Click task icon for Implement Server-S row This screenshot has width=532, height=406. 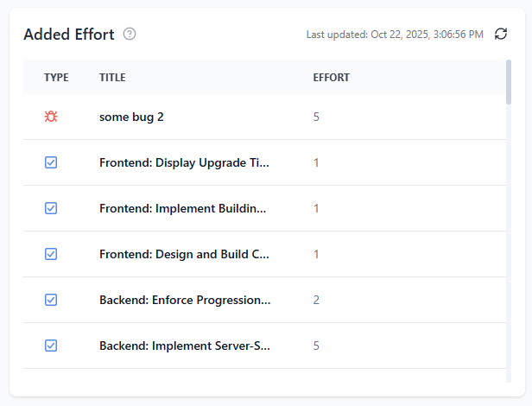pyautogui.click(x=51, y=346)
